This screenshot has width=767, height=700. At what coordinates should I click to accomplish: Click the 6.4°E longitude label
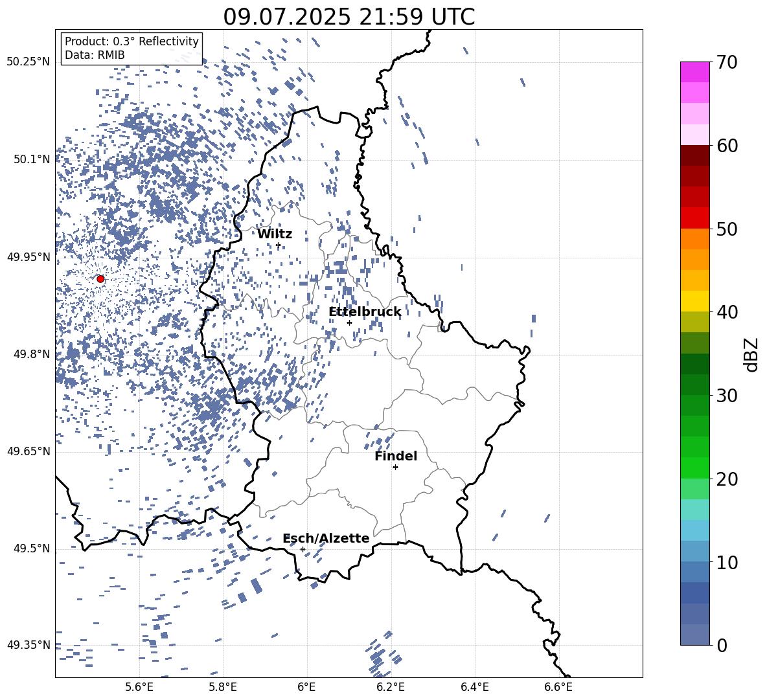tap(474, 687)
